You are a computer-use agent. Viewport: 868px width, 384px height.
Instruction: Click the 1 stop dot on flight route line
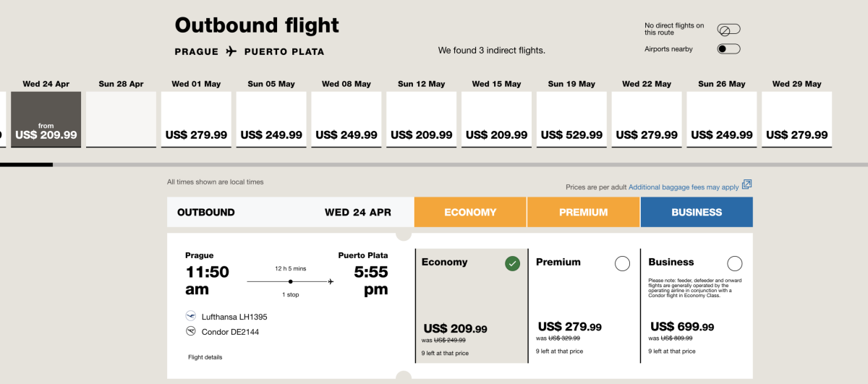tap(290, 281)
